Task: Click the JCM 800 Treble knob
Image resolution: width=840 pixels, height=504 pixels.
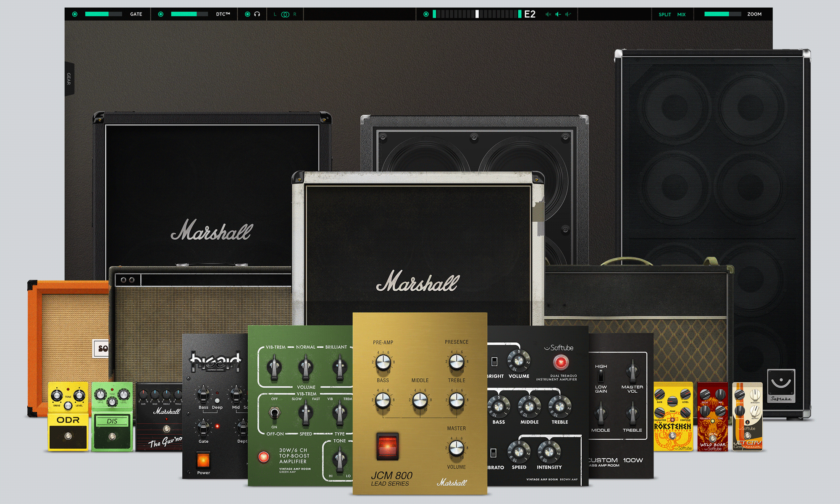Action: point(457,401)
